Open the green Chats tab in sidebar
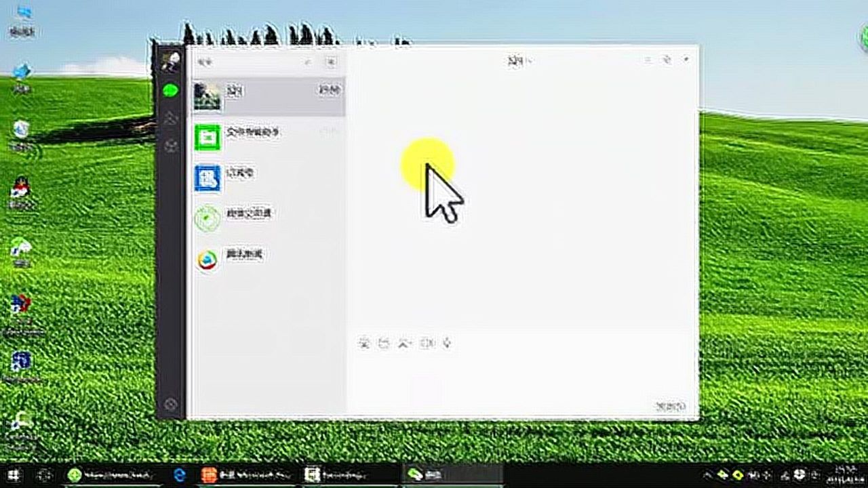The height and width of the screenshot is (488, 868). (x=170, y=89)
